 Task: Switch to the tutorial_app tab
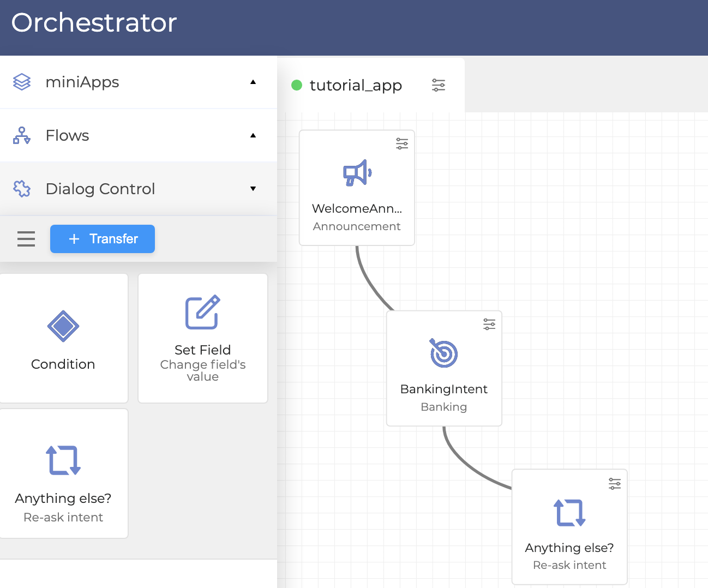[x=356, y=85]
